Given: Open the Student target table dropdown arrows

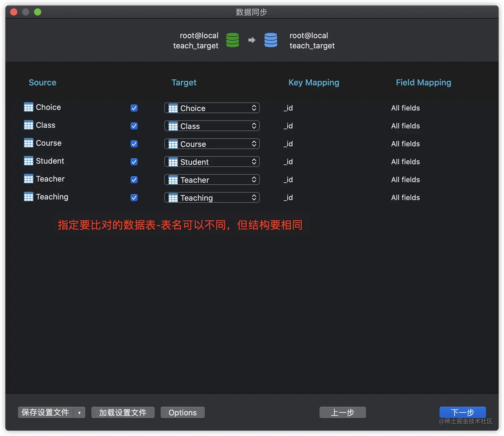Looking at the screenshot, I should 254,162.
